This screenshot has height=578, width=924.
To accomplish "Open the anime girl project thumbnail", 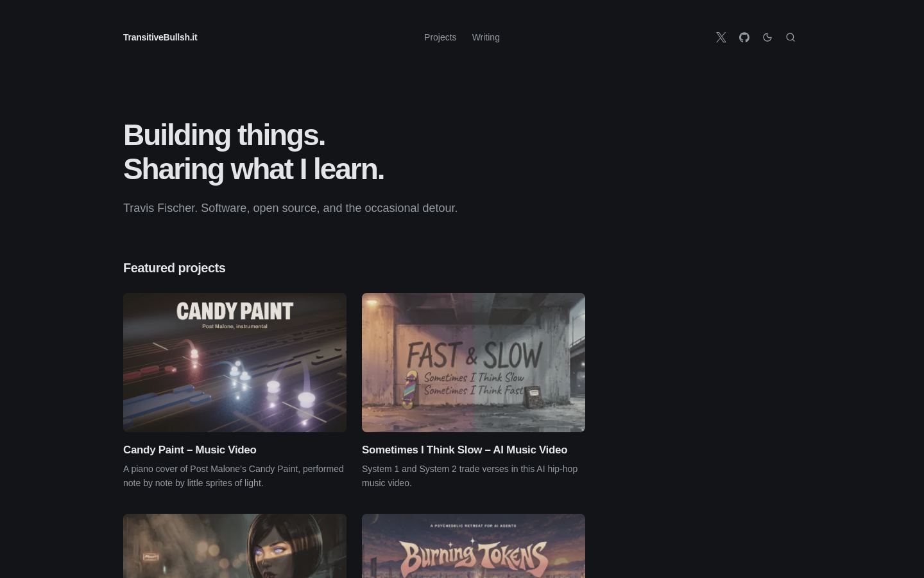I will 235,546.
